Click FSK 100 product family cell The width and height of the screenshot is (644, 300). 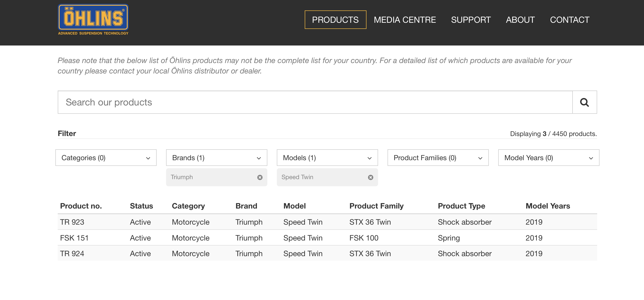pyautogui.click(x=364, y=238)
